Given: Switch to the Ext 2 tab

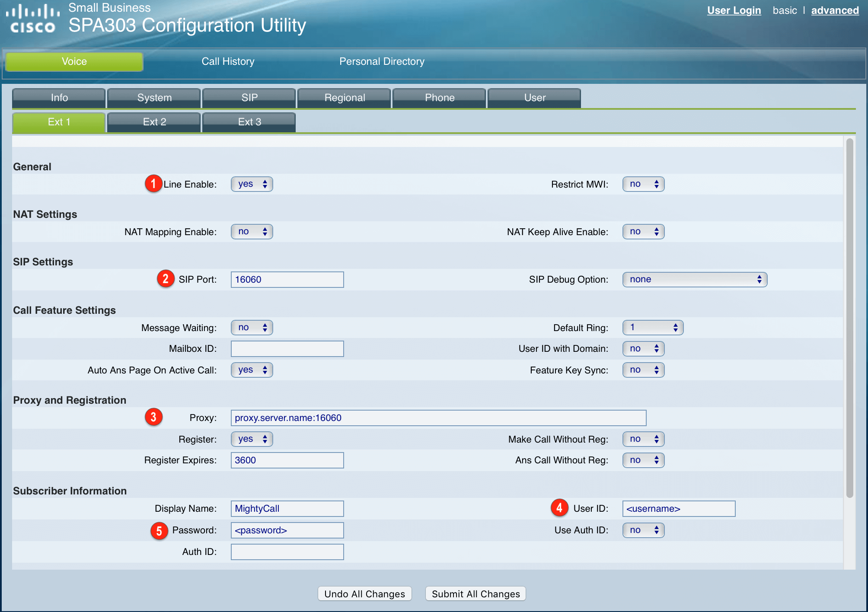Looking at the screenshot, I should [154, 122].
